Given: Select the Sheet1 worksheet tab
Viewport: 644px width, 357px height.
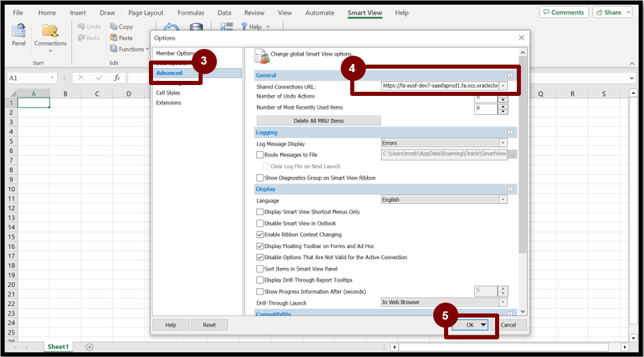Looking at the screenshot, I should click(x=58, y=347).
